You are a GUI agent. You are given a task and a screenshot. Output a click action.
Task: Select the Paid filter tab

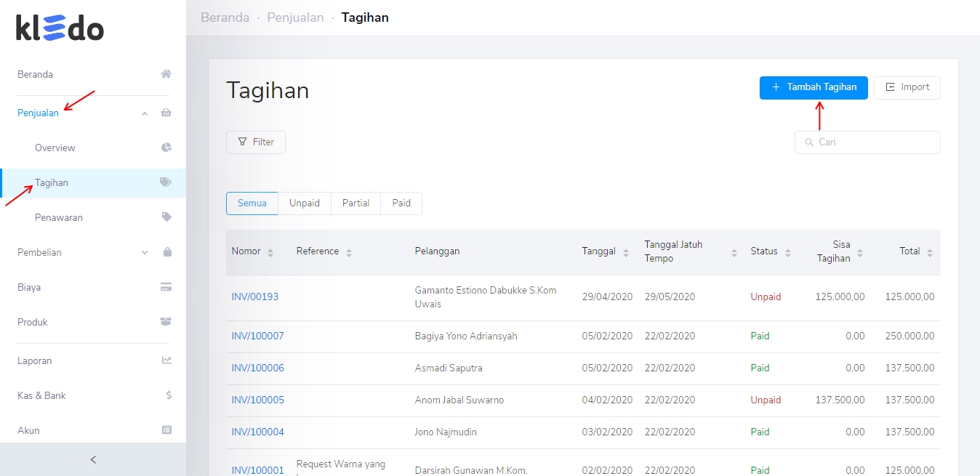401,203
